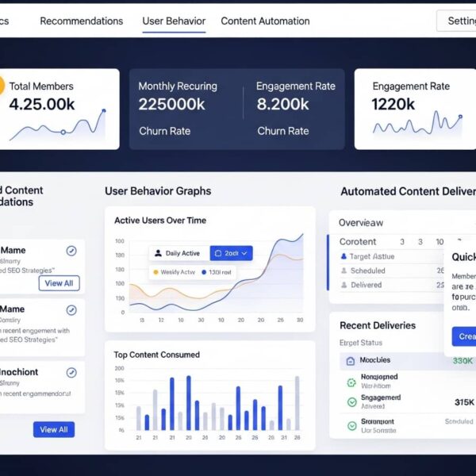The image size is (476, 476).
Task: Click the 330K delivery value
Action: coord(463,361)
